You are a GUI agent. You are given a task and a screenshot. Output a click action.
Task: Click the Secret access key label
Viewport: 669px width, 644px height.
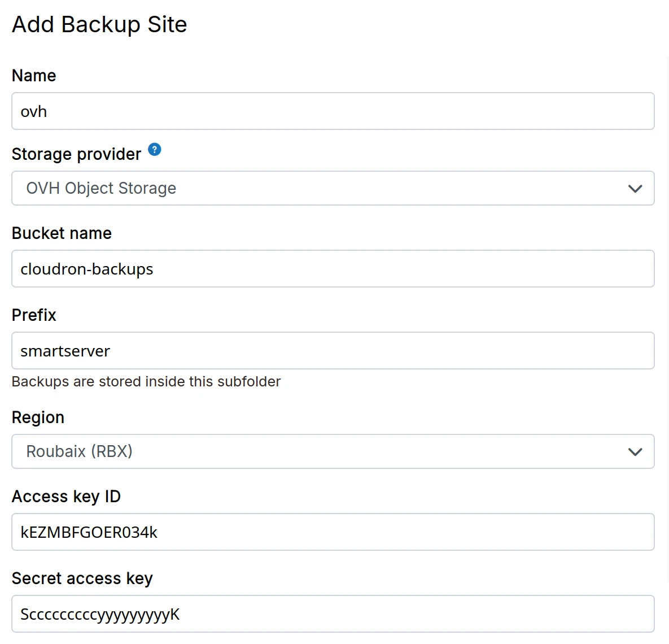82,578
